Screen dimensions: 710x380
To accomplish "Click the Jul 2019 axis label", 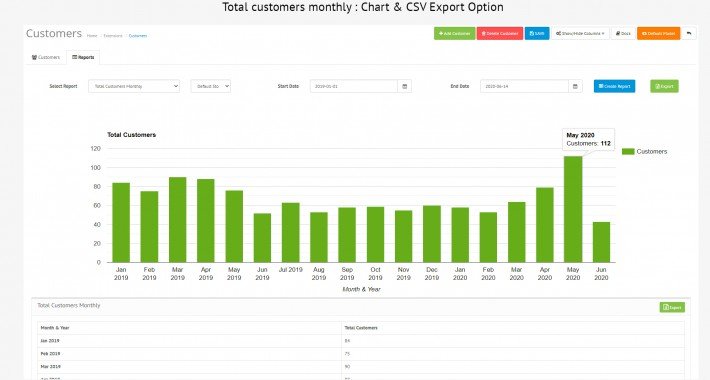I will (290, 269).
